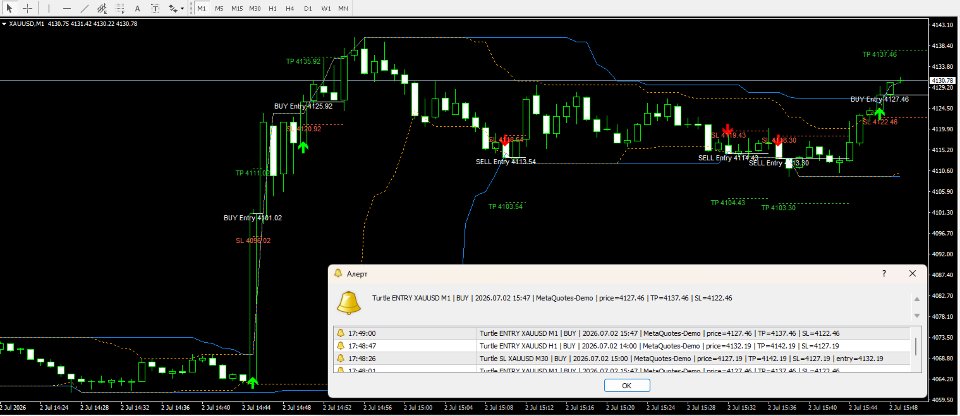The width and height of the screenshot is (960, 416).
Task: Expand the XAUUSD,M1 chart indicator arrow
Action: (4, 23)
